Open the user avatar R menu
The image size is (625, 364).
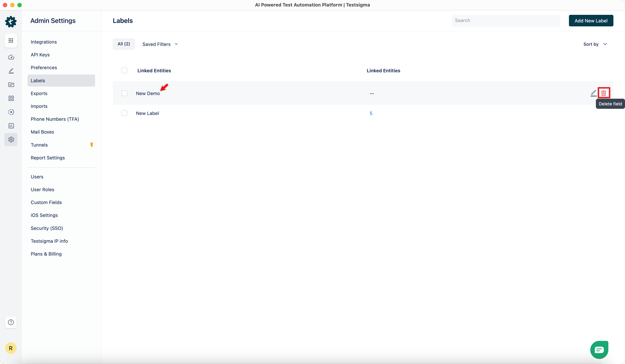click(11, 348)
